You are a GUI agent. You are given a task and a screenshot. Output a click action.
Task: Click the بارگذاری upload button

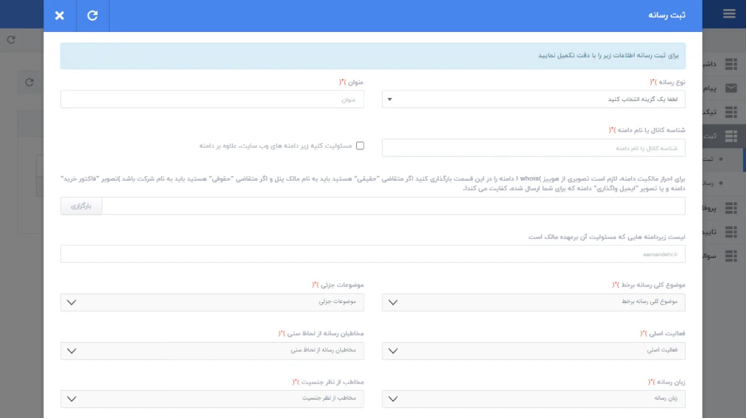point(81,206)
